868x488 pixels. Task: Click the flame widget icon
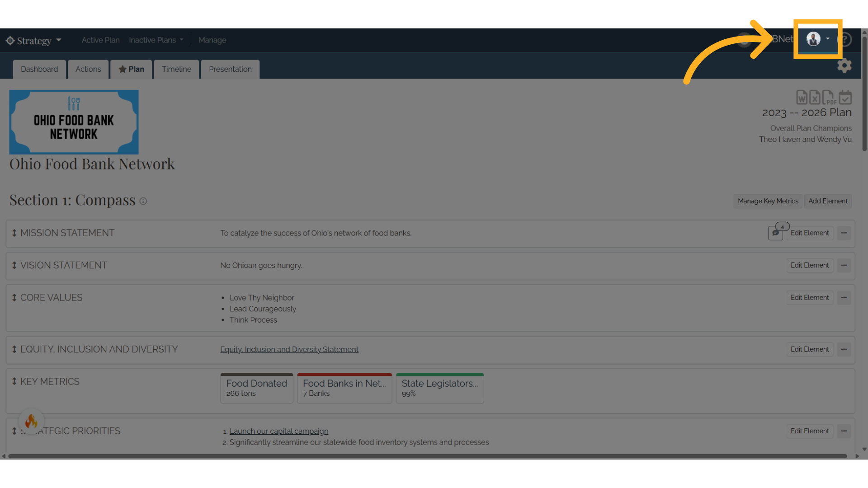31,421
